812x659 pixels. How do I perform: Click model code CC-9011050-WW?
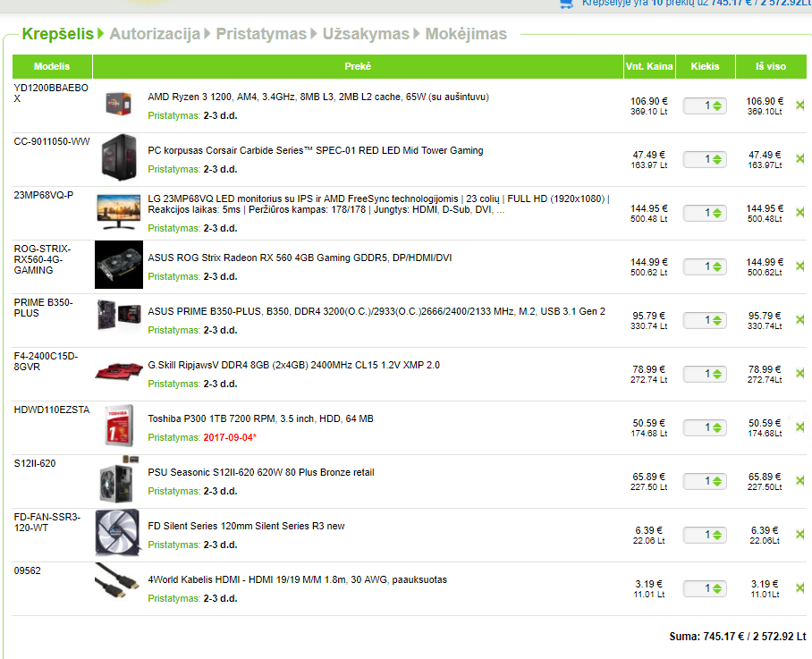52,141
